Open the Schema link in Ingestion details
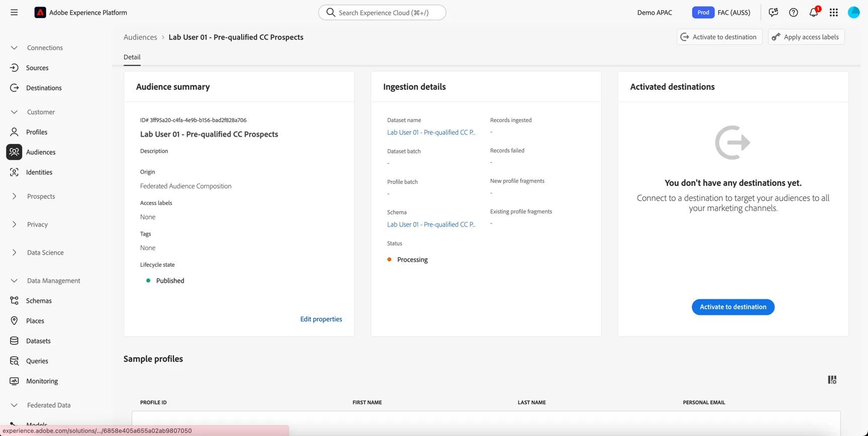The height and width of the screenshot is (436, 868). coord(431,225)
